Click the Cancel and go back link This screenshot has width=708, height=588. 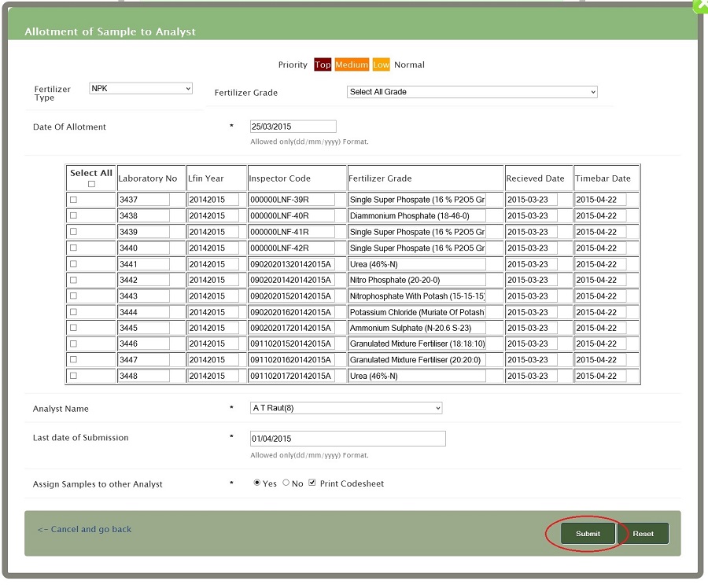(84, 529)
